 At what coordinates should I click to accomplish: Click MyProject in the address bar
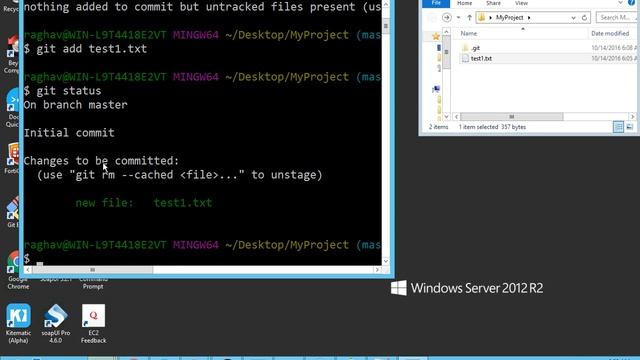point(509,18)
